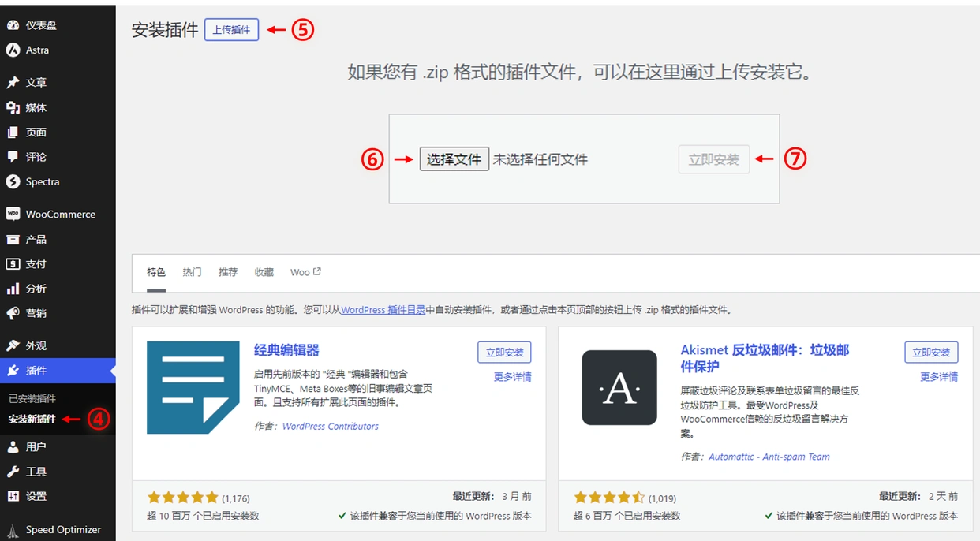980x541 pixels.
Task: Click 选择文件 to choose a file
Action: [x=454, y=159]
